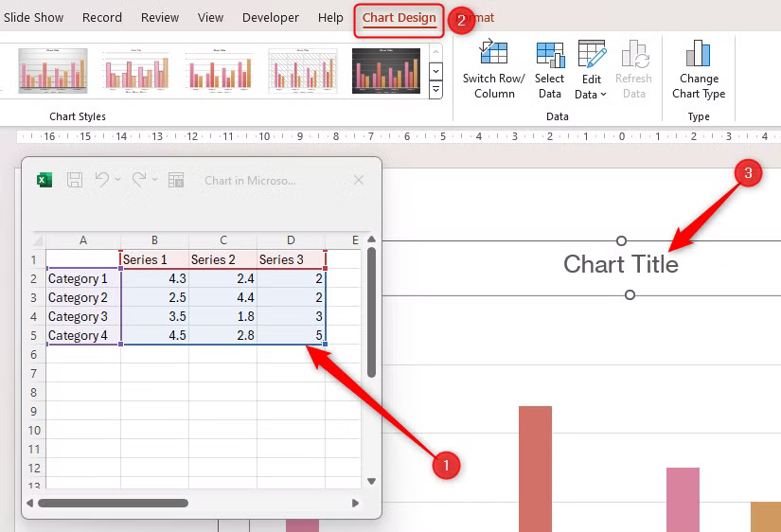Image resolution: width=781 pixels, height=532 pixels.
Task: Select the Category 3 cell
Action: pos(83,316)
